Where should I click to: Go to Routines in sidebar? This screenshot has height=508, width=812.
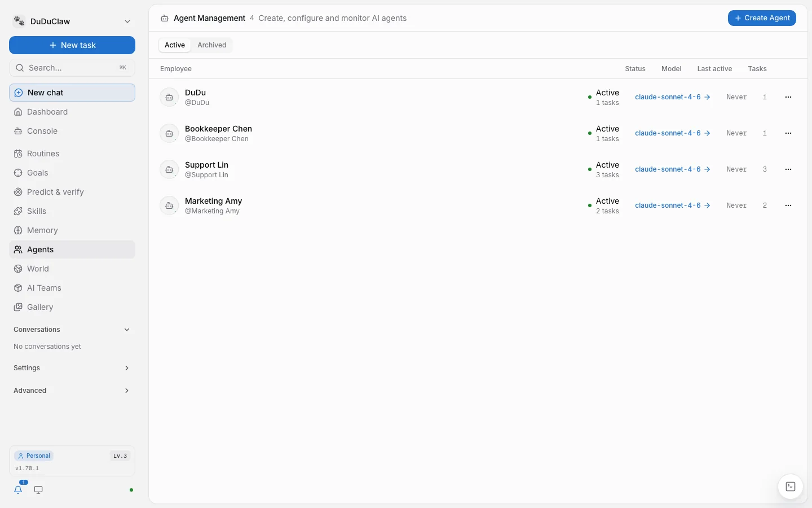tap(72, 154)
